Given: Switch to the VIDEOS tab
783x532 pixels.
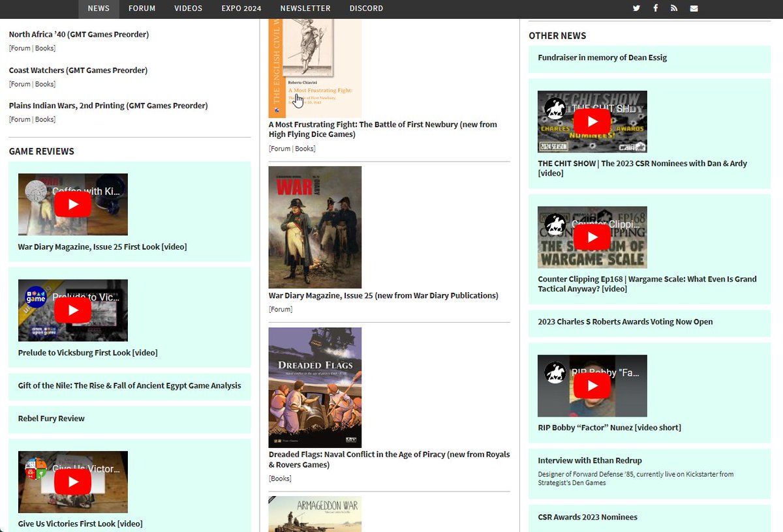Looking at the screenshot, I should pos(188,8).
